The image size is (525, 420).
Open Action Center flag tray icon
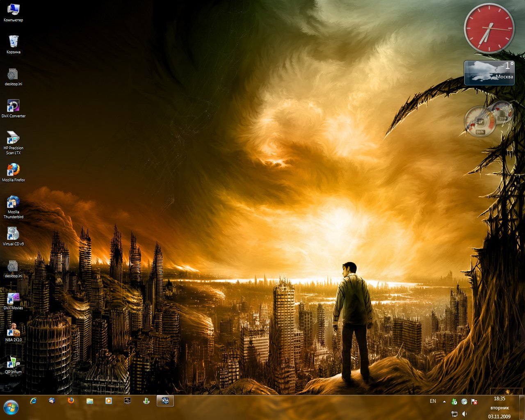(474, 402)
